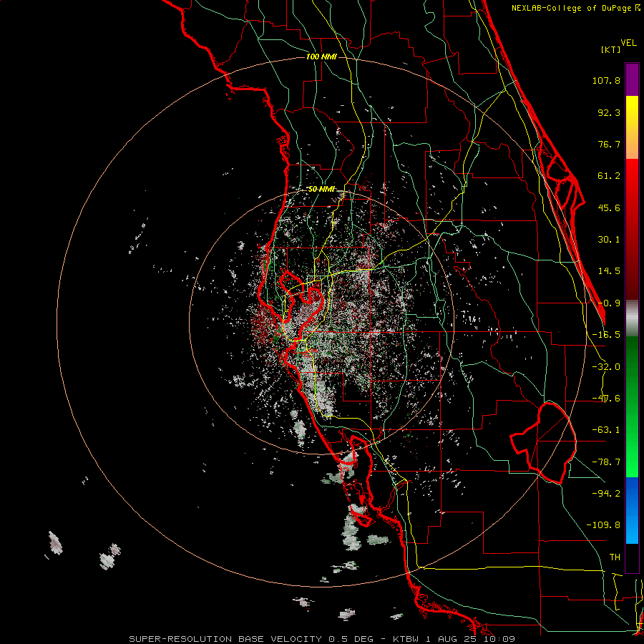
Task: Click the green segment of the color bar
Action: [632, 406]
